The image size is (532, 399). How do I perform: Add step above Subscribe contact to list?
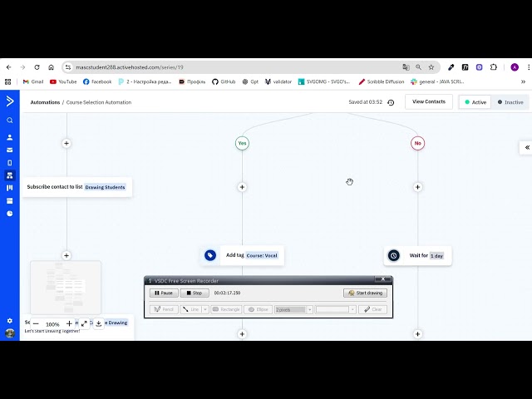click(x=66, y=143)
